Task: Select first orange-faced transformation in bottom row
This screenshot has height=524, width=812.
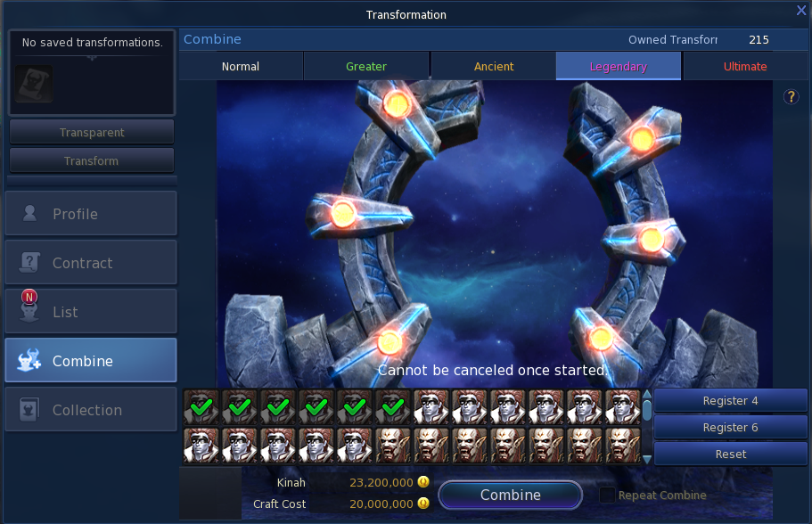Action: pyautogui.click(x=393, y=445)
